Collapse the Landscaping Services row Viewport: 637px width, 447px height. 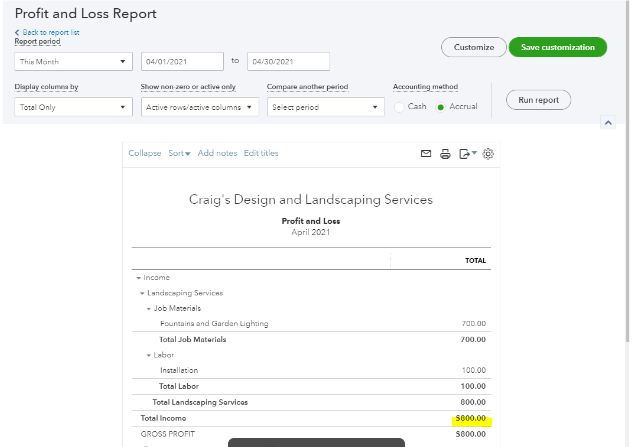click(x=144, y=293)
